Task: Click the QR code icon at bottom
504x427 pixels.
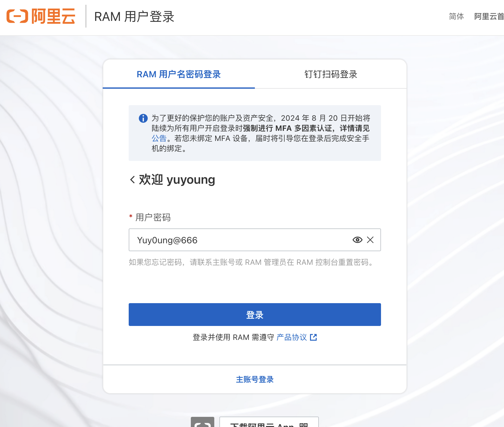Action: coord(303,424)
